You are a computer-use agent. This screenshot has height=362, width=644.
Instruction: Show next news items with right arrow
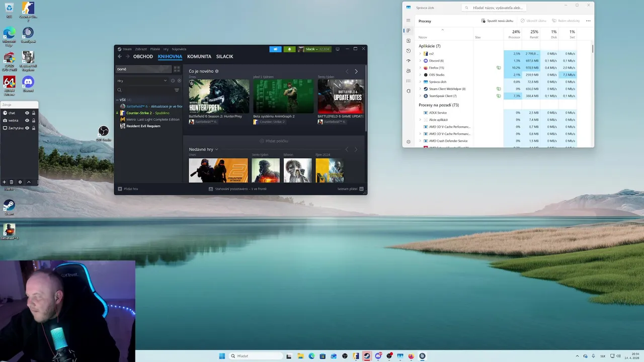(356, 71)
